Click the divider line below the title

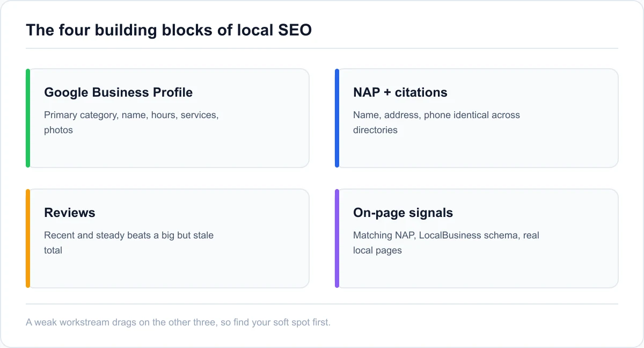[x=322, y=48]
